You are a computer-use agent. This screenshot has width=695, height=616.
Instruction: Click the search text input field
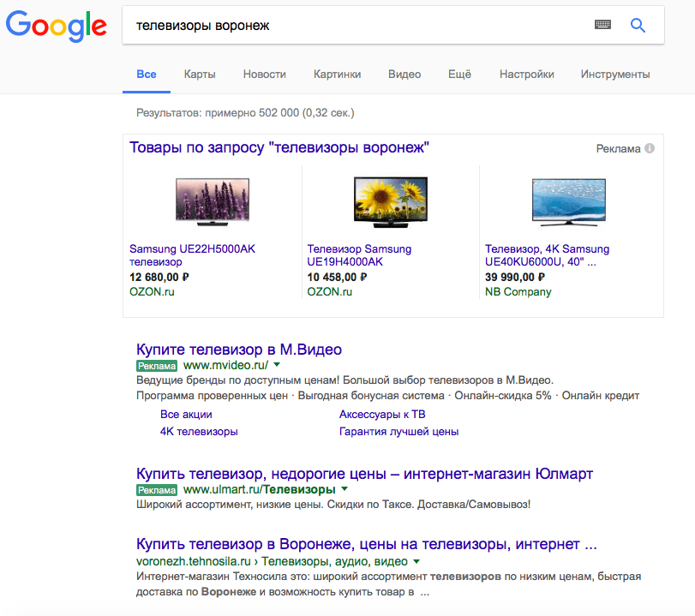[359, 25]
